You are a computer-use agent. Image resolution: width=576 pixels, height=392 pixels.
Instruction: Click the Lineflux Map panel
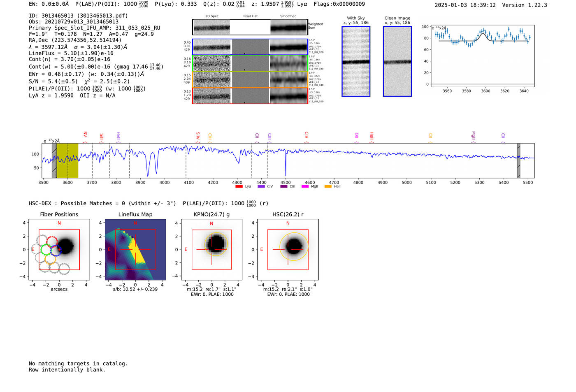[x=135, y=250]
